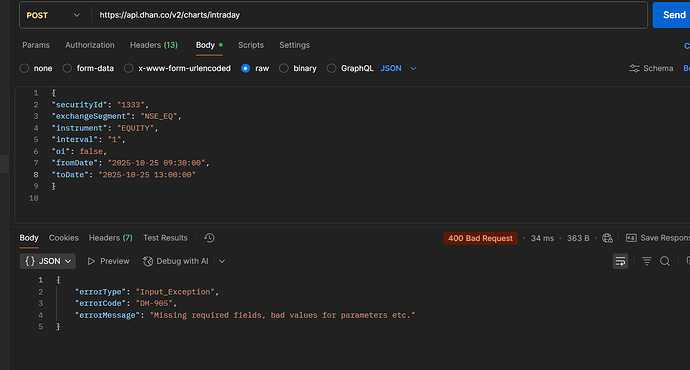Open the Headers (13) request tab
This screenshot has width=690, height=370.
(x=154, y=45)
